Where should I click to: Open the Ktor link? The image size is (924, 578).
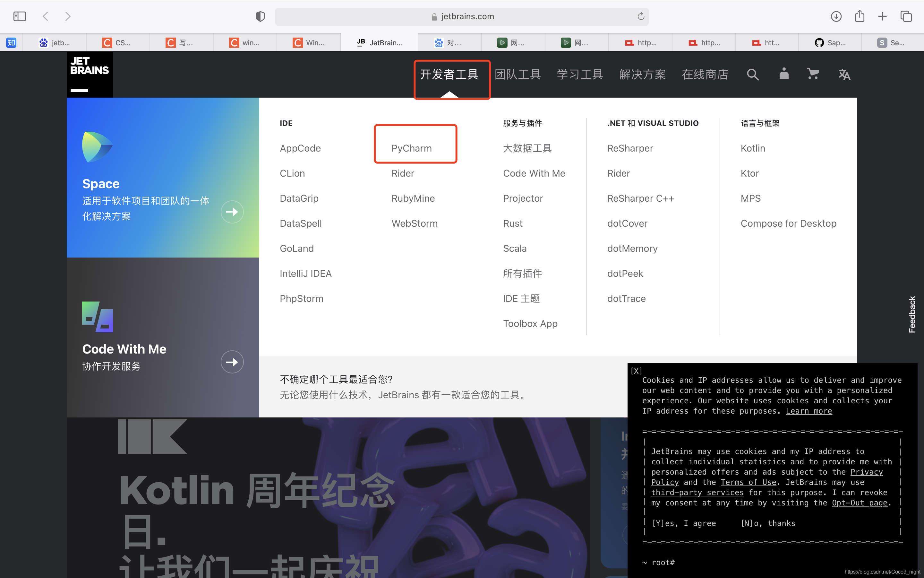[749, 173]
